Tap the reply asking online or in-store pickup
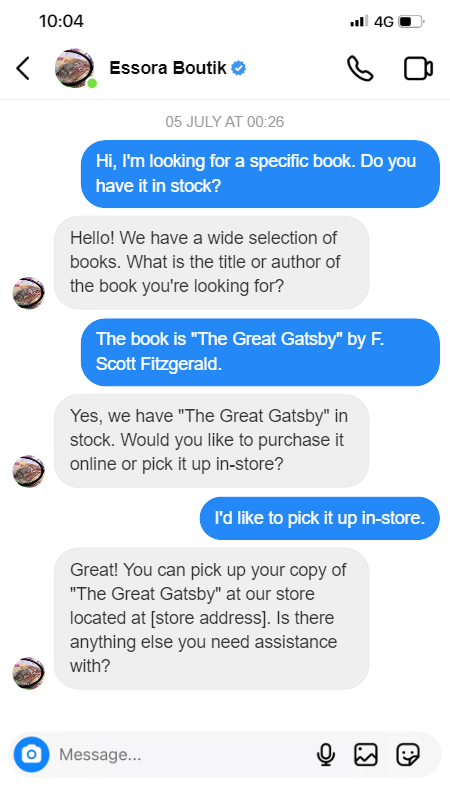This screenshot has height=796, width=450. tap(211, 441)
